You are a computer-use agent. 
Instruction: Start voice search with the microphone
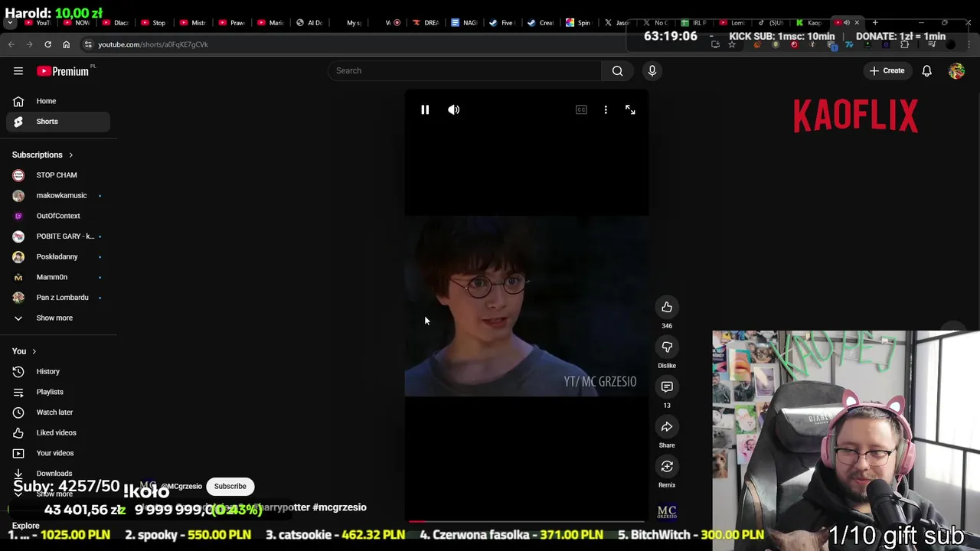pyautogui.click(x=652, y=70)
